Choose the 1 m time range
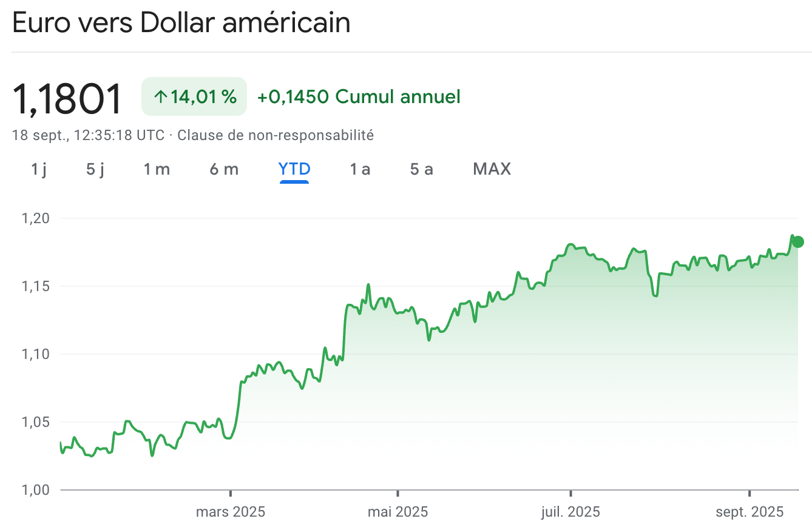812x530 pixels. 157,169
